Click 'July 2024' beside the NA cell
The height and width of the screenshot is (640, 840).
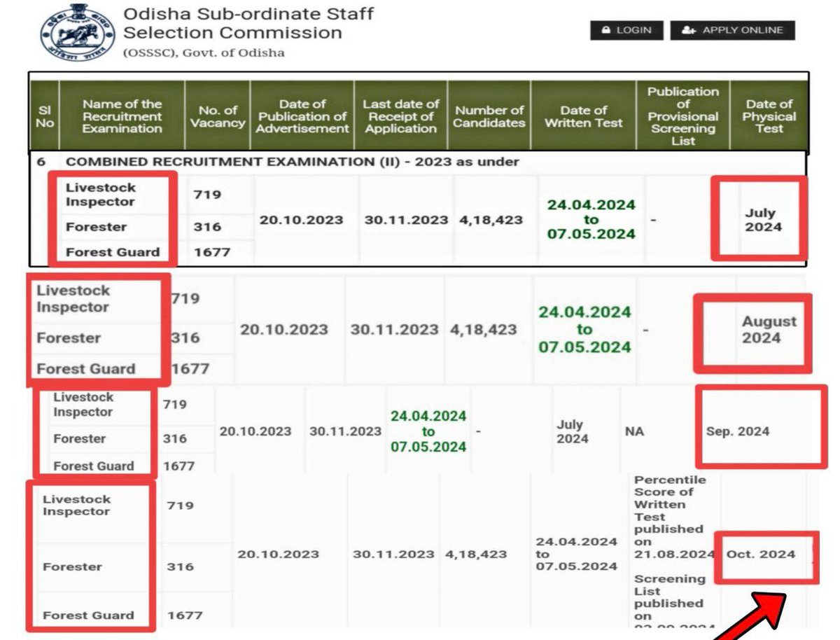pyautogui.click(x=572, y=432)
